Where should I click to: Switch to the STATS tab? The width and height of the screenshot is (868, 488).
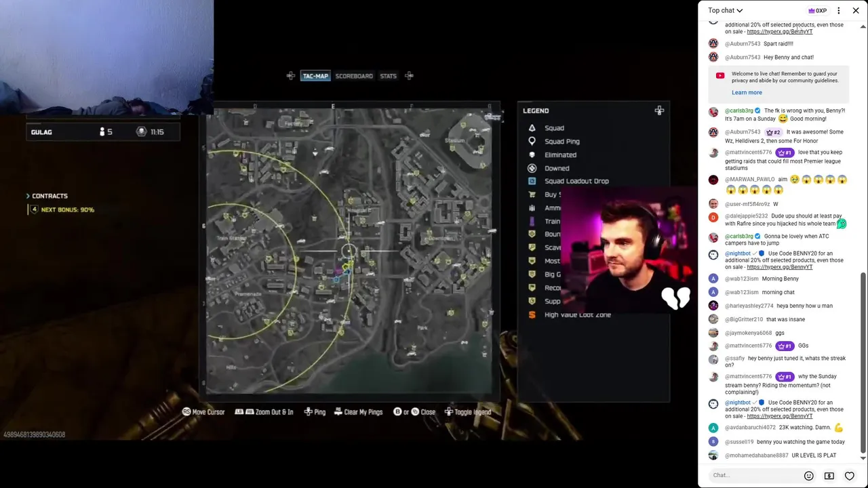[388, 76]
